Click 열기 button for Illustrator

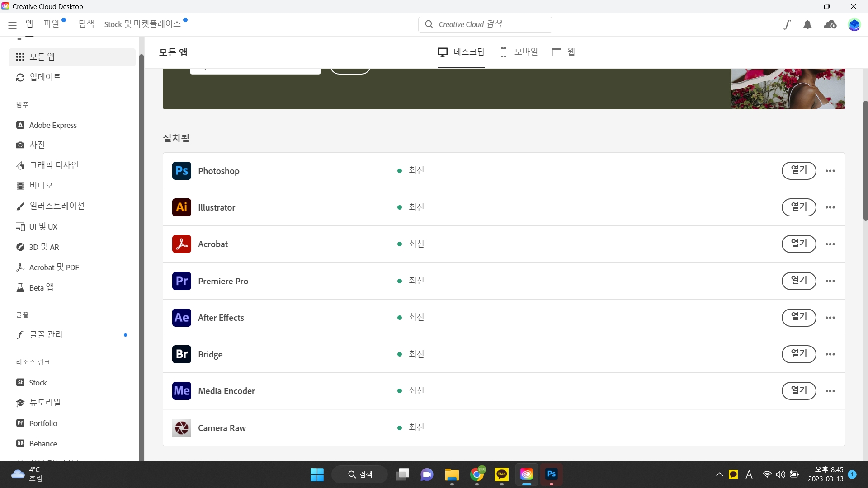[x=799, y=207]
